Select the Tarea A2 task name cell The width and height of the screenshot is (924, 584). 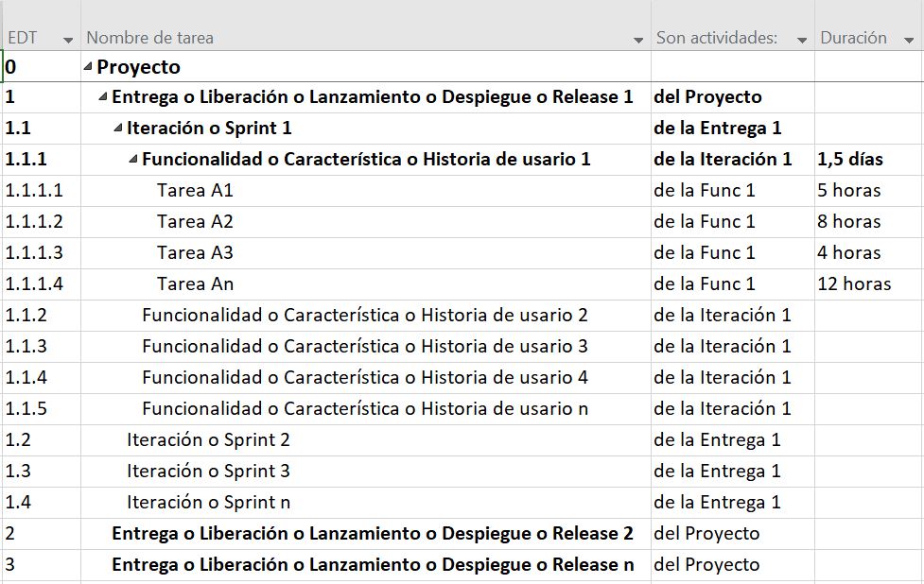click(195, 222)
